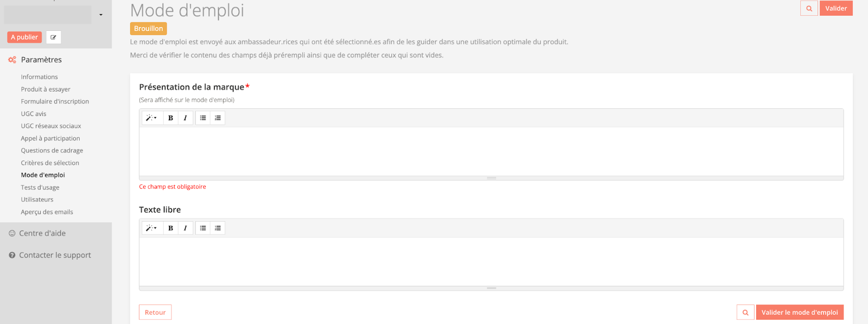The width and height of the screenshot is (868, 324).
Task: Open the style magic wand dropdown in Texte libre
Action: click(151, 228)
